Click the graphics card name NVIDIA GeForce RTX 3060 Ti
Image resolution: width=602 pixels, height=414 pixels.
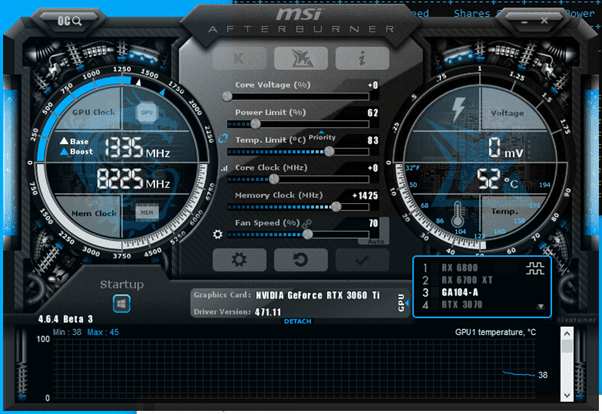[x=318, y=295]
